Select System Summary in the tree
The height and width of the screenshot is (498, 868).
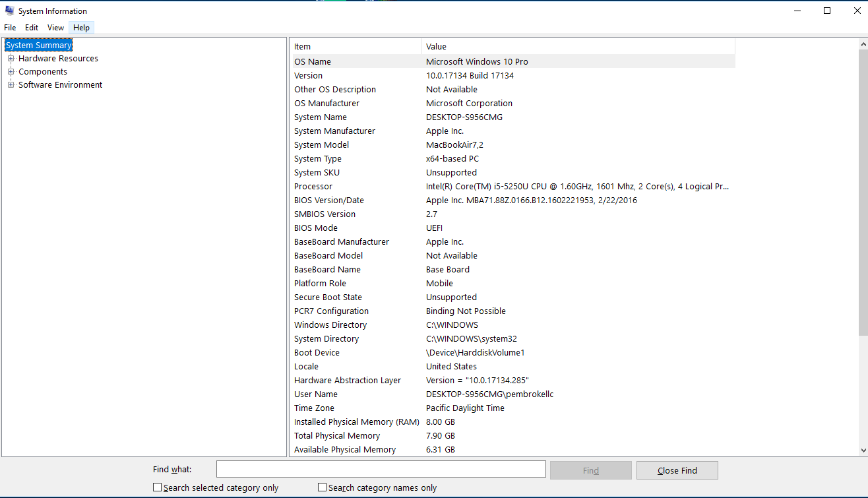click(38, 46)
